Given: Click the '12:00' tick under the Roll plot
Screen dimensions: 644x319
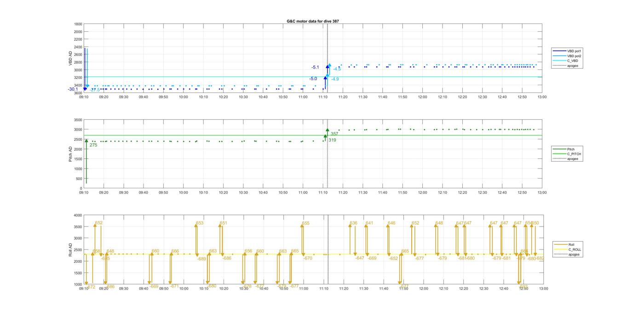Looking at the screenshot, I should pos(423,289).
